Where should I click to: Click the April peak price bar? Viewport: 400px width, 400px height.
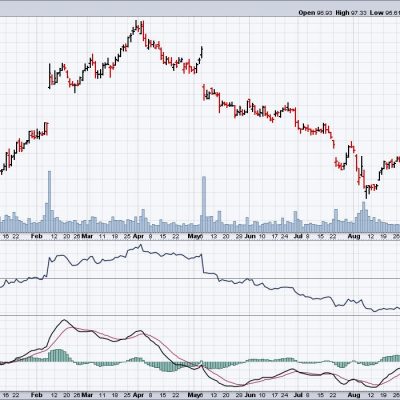136,27
